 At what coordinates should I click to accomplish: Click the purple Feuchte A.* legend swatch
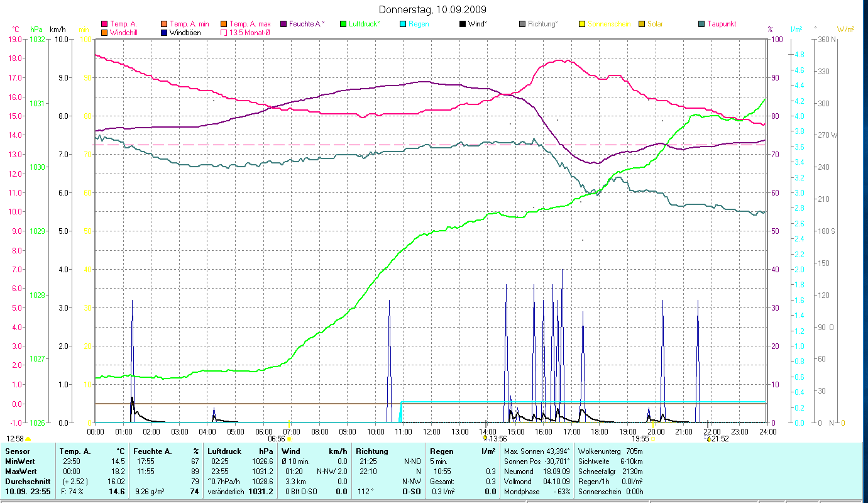[283, 24]
